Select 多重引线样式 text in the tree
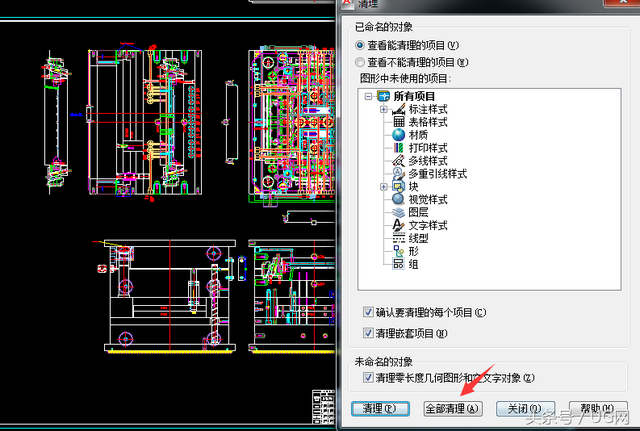640x431 pixels. click(438, 173)
